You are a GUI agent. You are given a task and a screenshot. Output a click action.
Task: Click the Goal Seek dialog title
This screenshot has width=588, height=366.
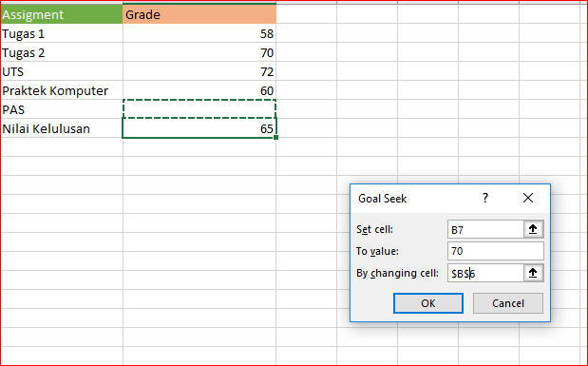382,198
